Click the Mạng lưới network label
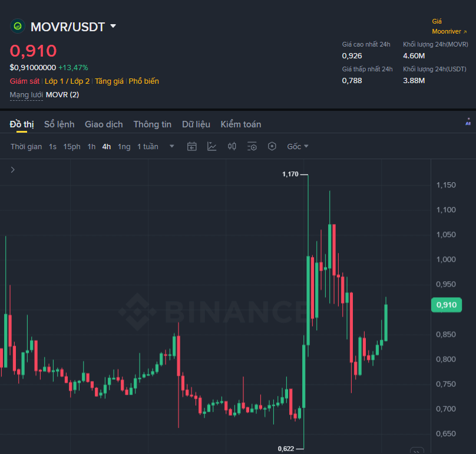 point(26,95)
